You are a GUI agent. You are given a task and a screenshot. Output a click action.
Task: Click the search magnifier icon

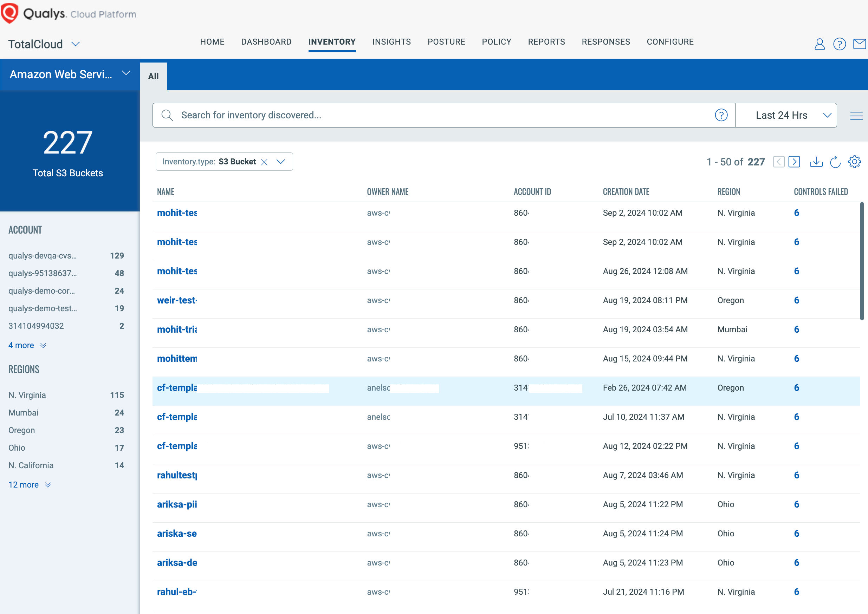(167, 115)
